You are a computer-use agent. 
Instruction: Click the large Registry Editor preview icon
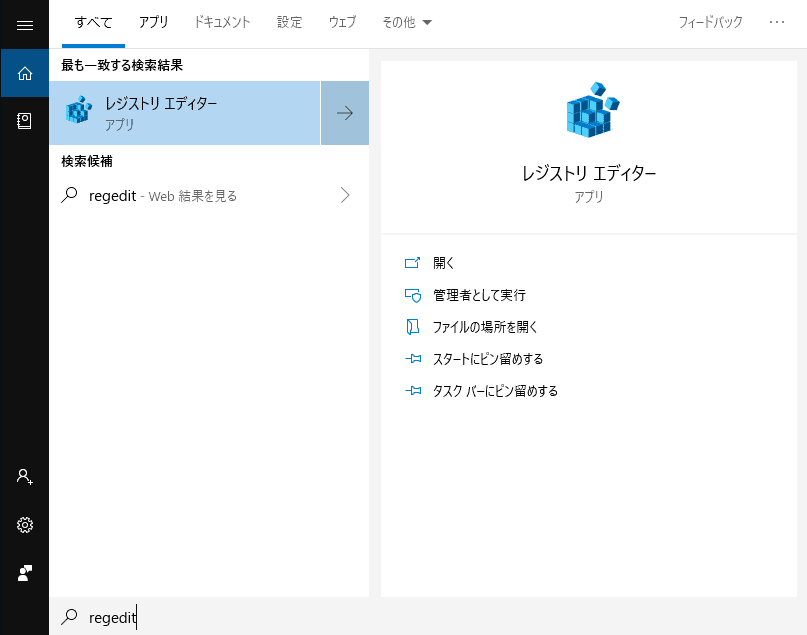[589, 110]
